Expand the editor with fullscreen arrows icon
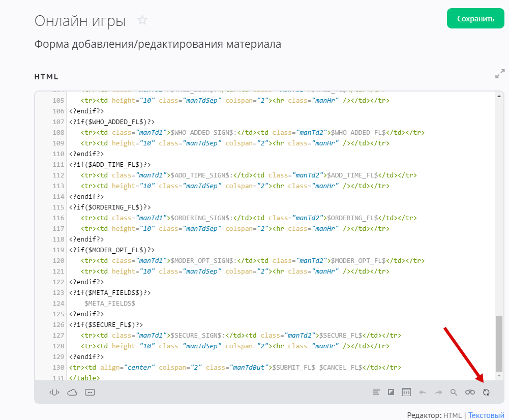The width and height of the screenshot is (509, 420). [x=500, y=74]
